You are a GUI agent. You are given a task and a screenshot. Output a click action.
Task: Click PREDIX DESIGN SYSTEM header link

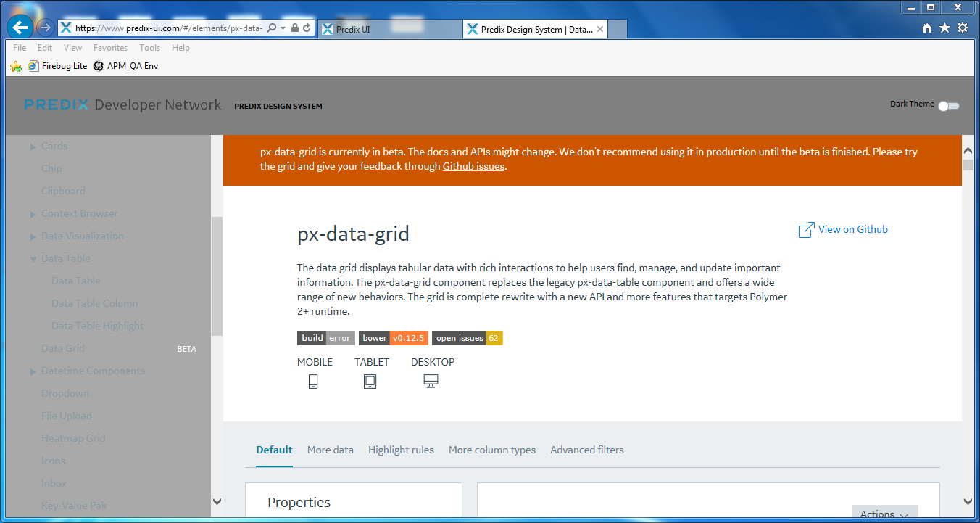pos(278,106)
